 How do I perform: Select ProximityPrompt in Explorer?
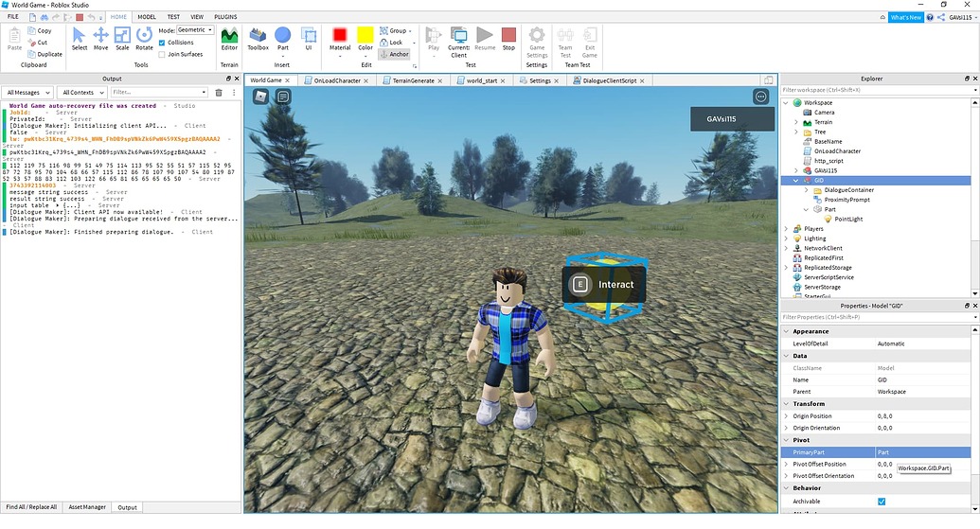pyautogui.click(x=846, y=200)
